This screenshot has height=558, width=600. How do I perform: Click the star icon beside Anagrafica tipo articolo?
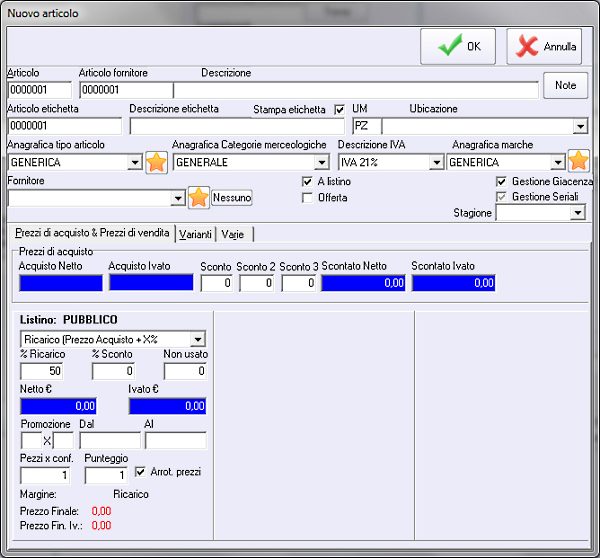(x=155, y=162)
